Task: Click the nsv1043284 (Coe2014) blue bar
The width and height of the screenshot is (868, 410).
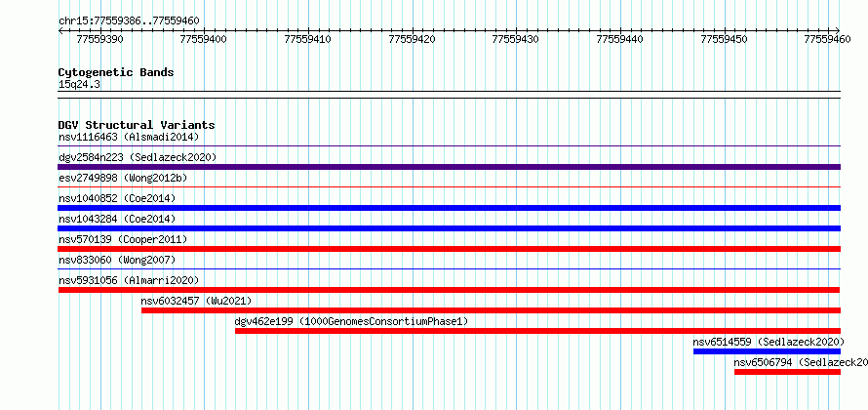Action: click(x=449, y=228)
